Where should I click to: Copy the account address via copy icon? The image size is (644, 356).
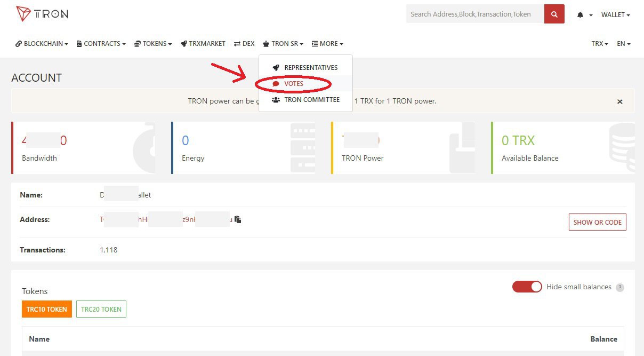click(238, 219)
